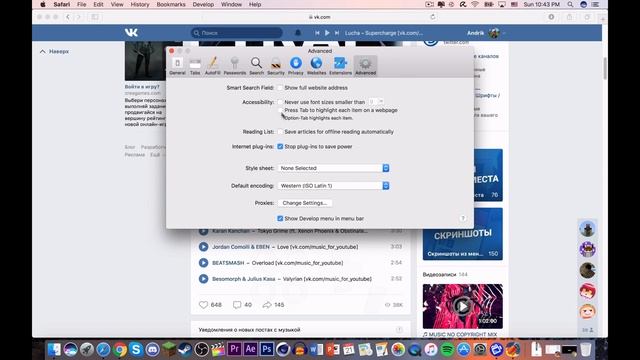Open the Passwords preferences pane
640x360 pixels.
click(x=235, y=66)
